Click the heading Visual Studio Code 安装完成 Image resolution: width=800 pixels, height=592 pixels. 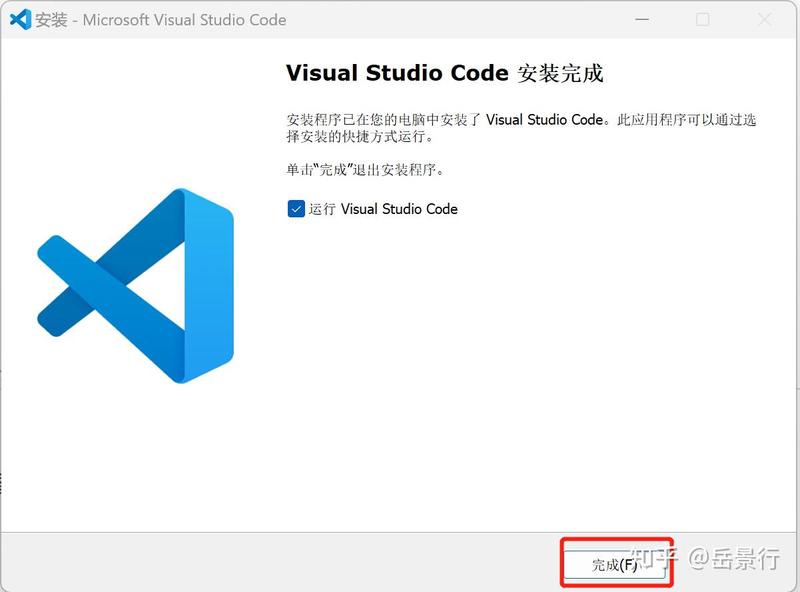click(445, 73)
